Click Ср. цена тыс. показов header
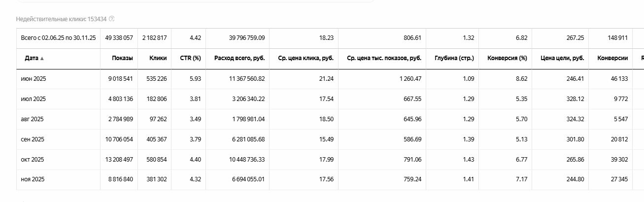Image resolution: width=644 pixels, height=202 pixels. [384, 58]
